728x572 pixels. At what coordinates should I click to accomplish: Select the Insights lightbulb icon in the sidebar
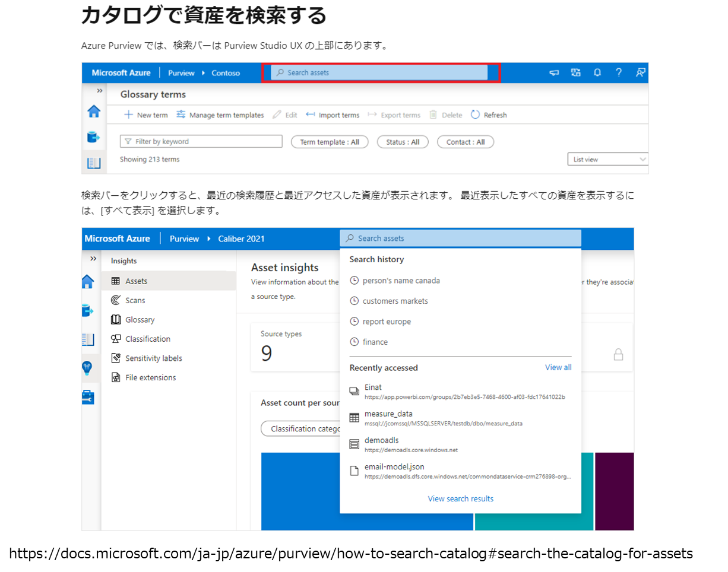coord(88,368)
